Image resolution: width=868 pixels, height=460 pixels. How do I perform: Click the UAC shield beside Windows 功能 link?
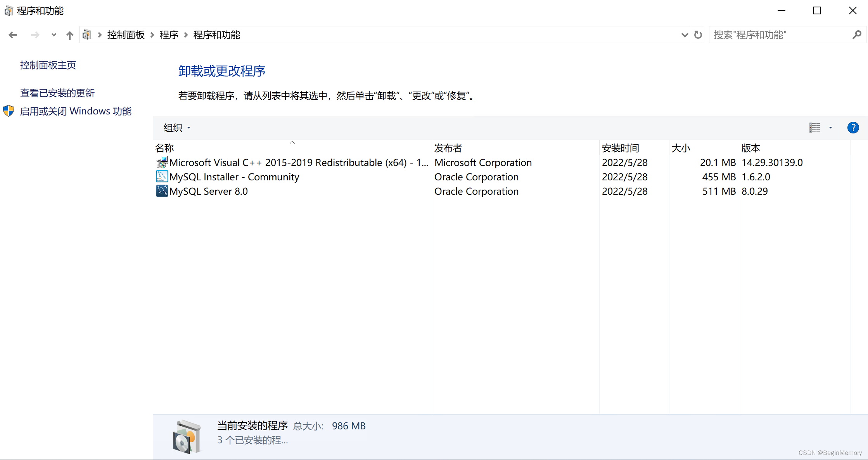coord(8,111)
